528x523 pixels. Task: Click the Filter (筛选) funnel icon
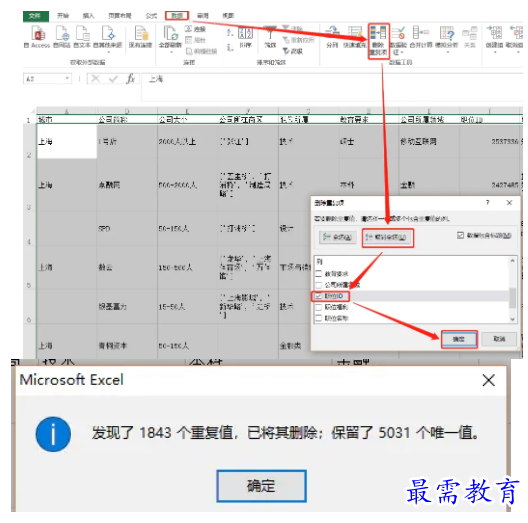tap(270, 33)
